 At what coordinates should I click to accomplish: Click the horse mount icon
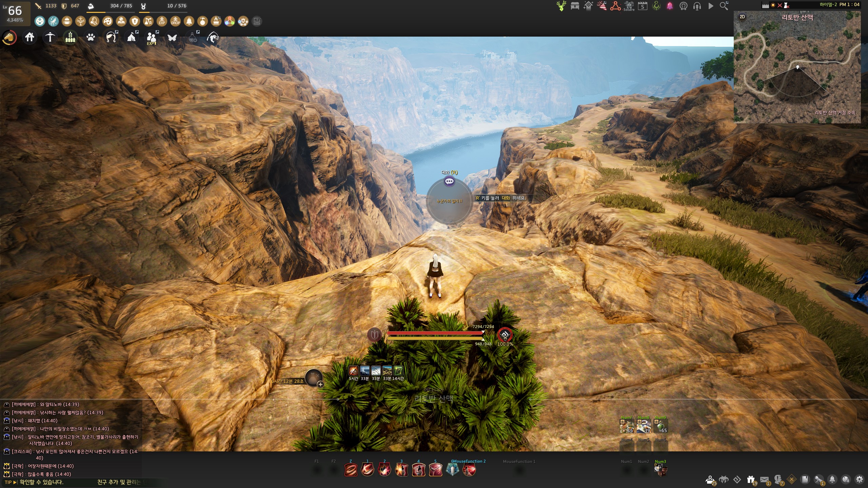point(9,37)
